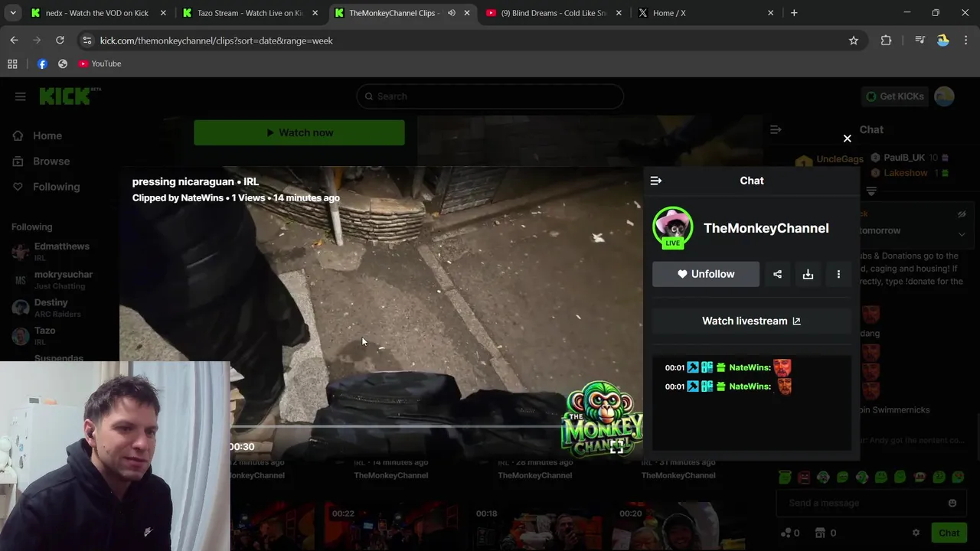This screenshot has width=980, height=551.
Task: Click the first NateWins chat replay username
Action: (x=750, y=367)
